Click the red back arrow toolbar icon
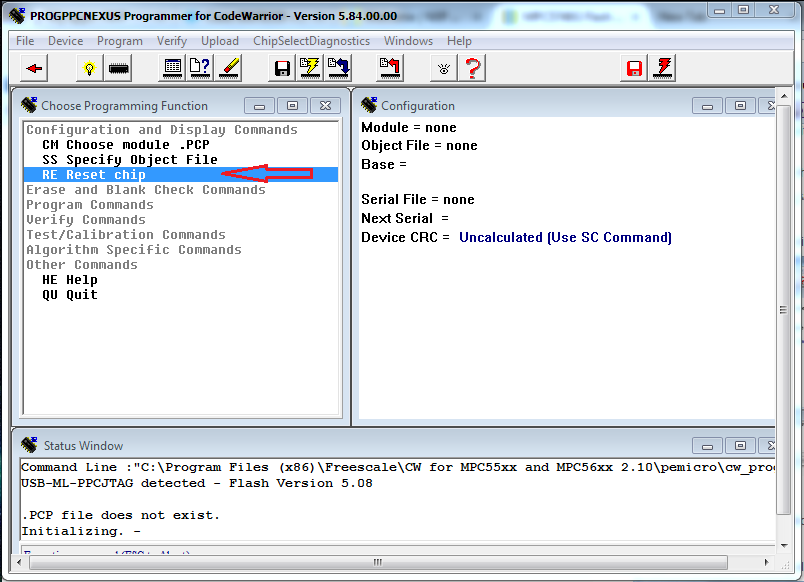Viewport: 804px width, 582px height. pyautogui.click(x=34, y=68)
